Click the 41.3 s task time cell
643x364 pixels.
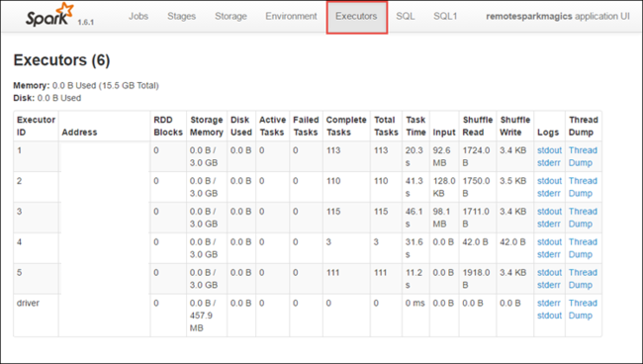pyautogui.click(x=414, y=187)
